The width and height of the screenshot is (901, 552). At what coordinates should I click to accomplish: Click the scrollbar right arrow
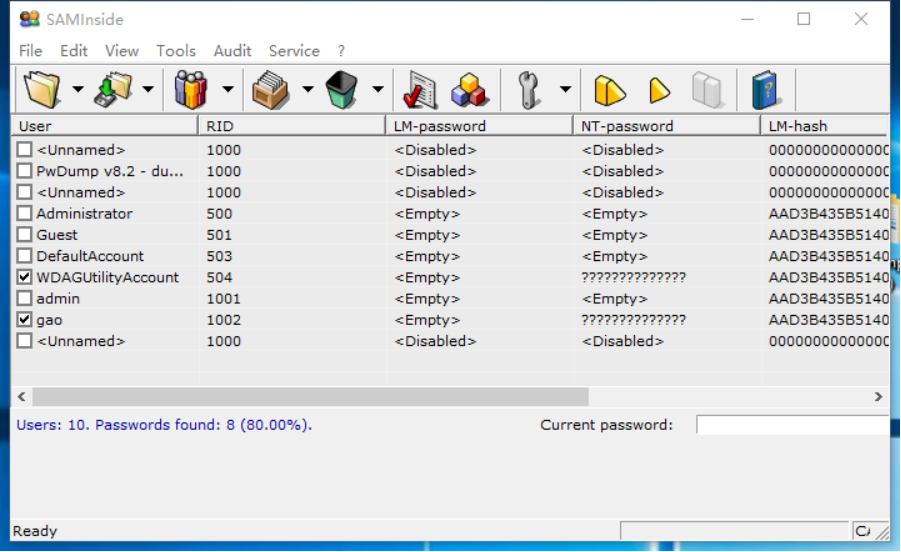point(878,396)
